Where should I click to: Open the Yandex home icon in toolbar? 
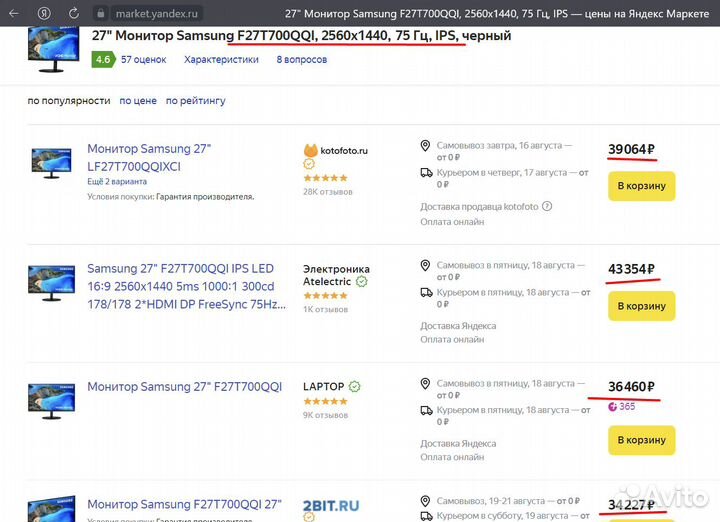pos(45,14)
